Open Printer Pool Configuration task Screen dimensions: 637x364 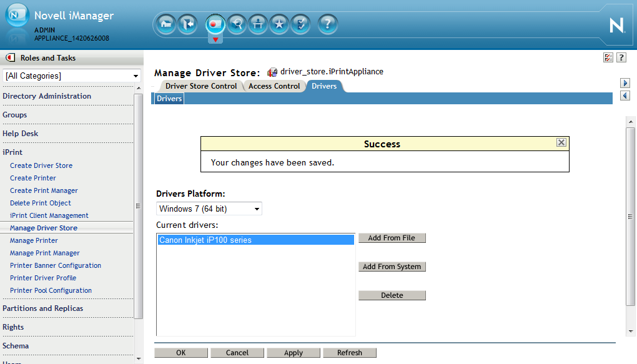[x=51, y=290]
